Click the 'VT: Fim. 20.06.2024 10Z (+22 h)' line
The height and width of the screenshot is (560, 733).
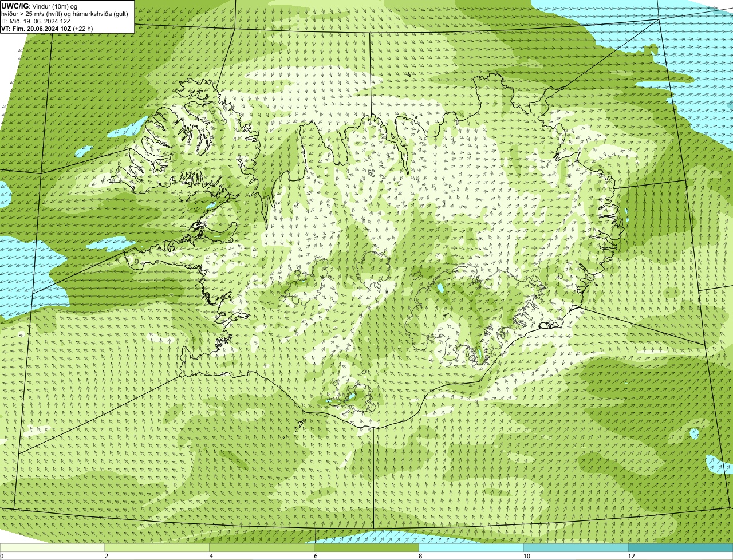pos(47,28)
